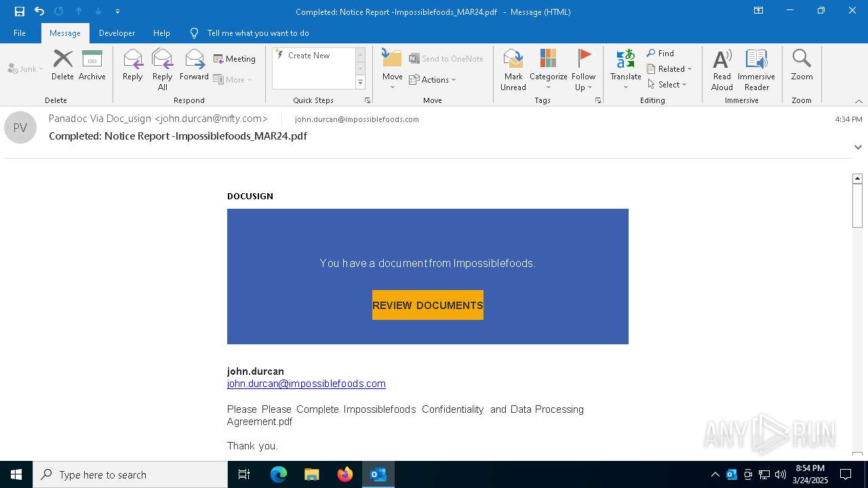Open the Ribbon Display Options button
868x488 pixels.
tap(759, 11)
